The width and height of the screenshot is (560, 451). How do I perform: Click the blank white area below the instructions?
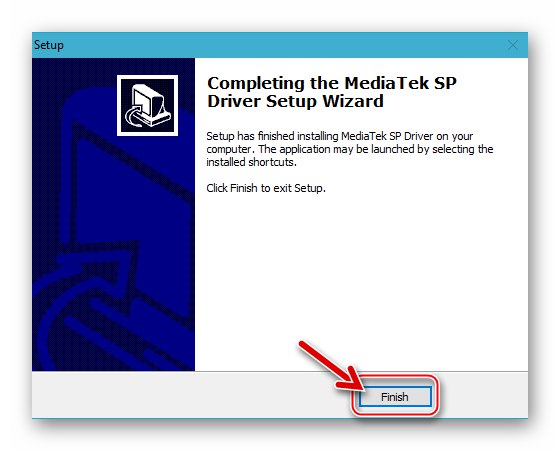point(361,271)
